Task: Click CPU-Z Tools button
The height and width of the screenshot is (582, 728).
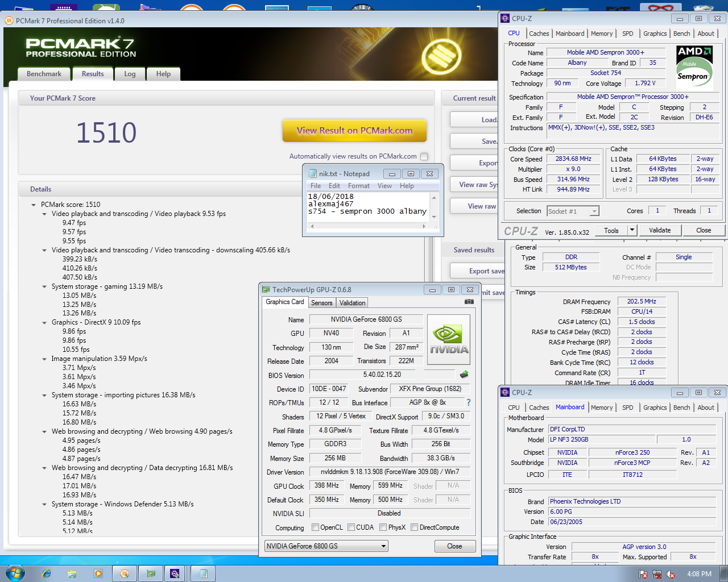Action: [611, 230]
